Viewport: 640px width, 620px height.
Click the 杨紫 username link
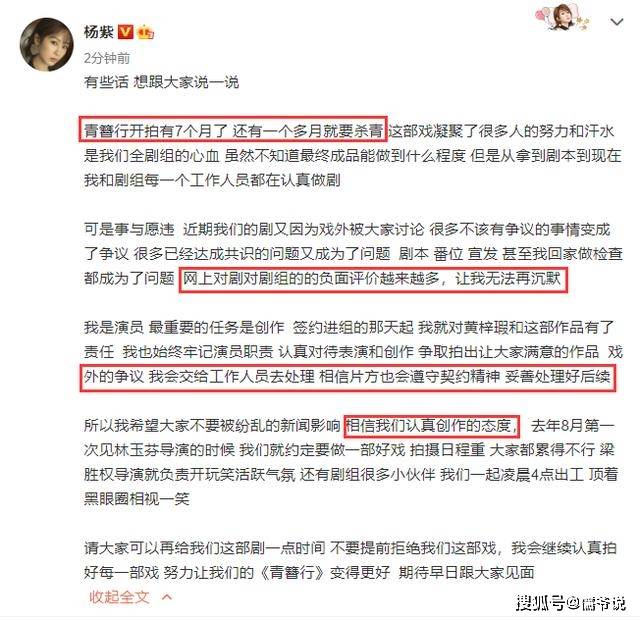98,31
